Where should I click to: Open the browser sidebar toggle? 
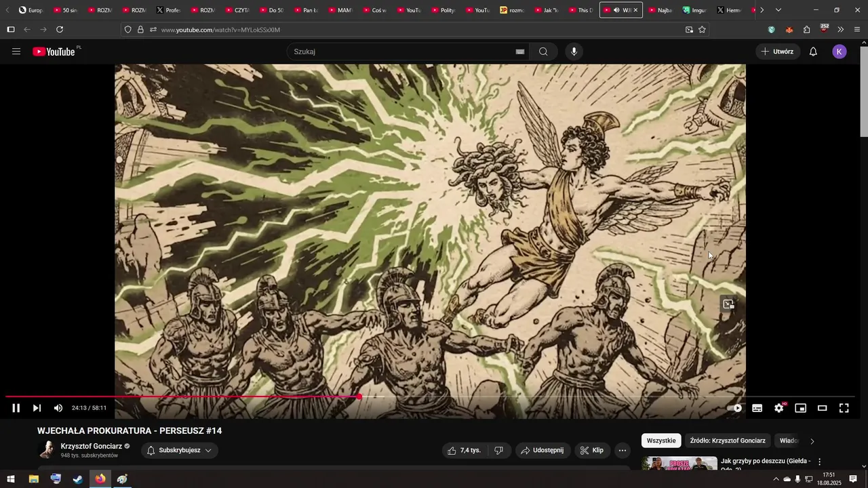10,30
